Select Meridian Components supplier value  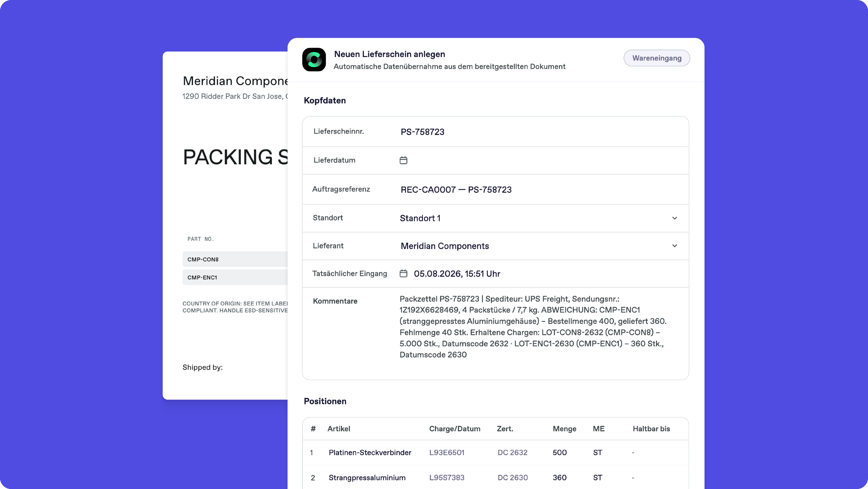pyautogui.click(x=444, y=246)
